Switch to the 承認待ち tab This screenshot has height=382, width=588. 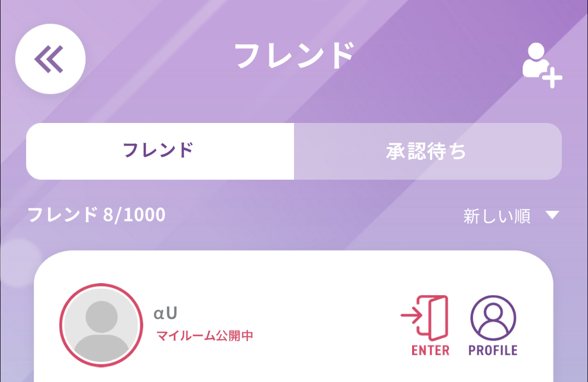pyautogui.click(x=428, y=151)
